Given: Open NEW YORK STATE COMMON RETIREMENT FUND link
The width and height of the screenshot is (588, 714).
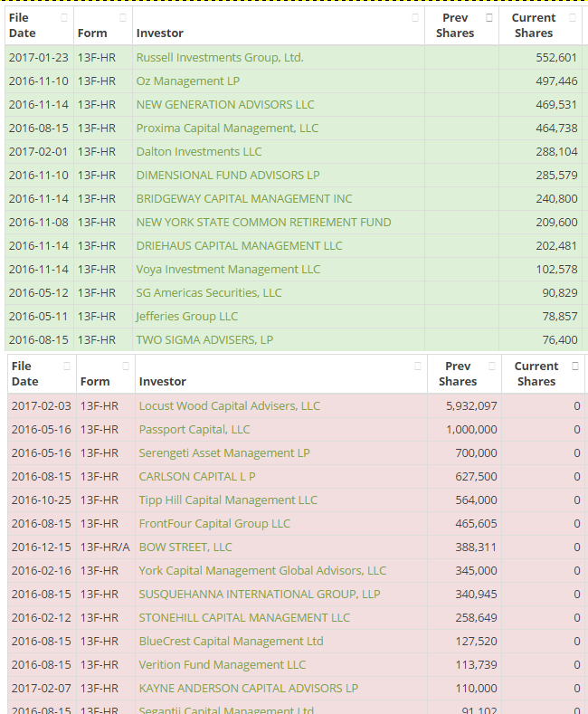Looking at the screenshot, I should (264, 223).
